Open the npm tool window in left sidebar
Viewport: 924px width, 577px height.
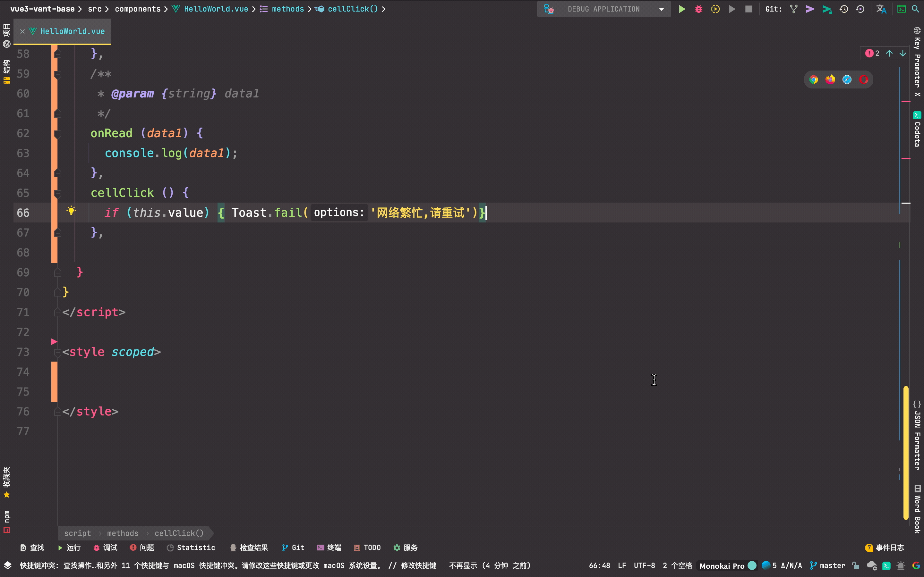coord(6,518)
